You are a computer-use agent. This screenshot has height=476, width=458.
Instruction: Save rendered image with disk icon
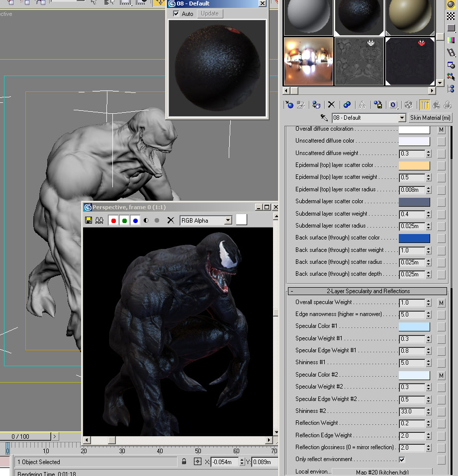pos(89,221)
